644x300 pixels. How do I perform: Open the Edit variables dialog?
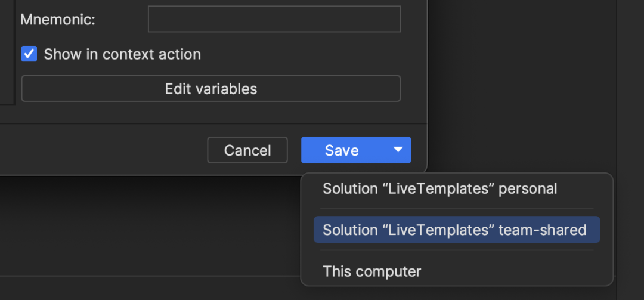(211, 88)
